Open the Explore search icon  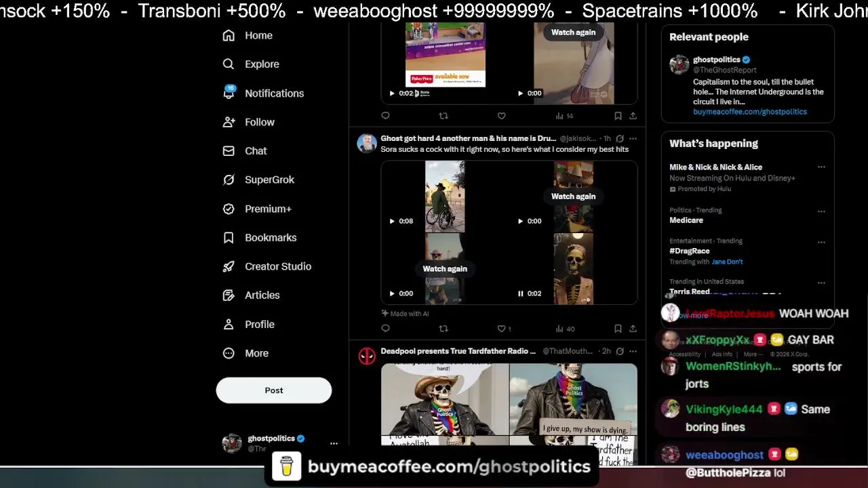coord(229,64)
